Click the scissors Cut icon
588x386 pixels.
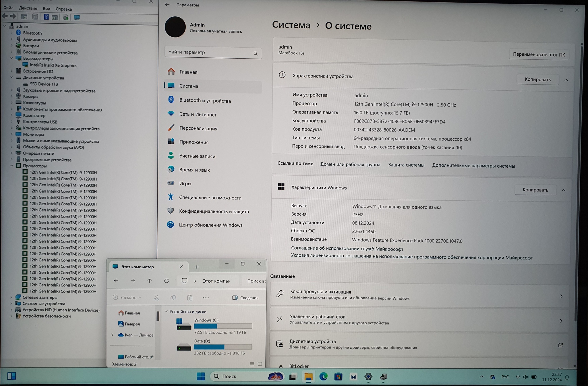click(x=156, y=298)
